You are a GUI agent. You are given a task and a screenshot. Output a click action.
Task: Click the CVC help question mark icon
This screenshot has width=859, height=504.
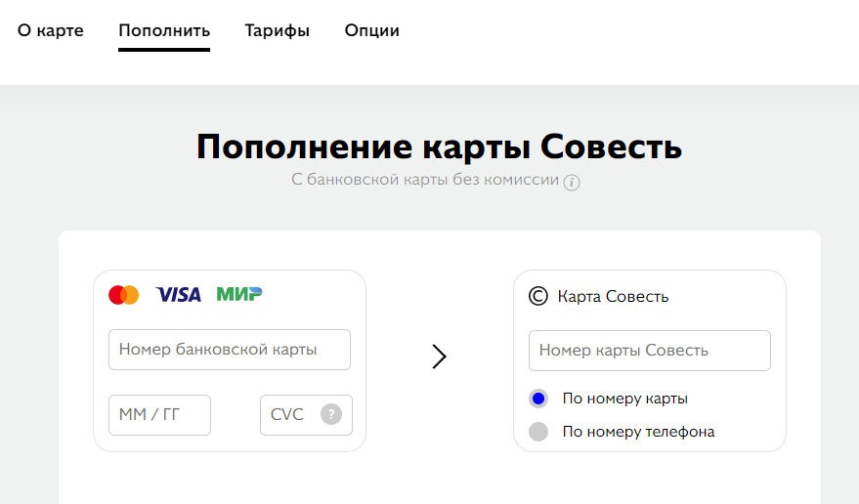[x=331, y=414]
